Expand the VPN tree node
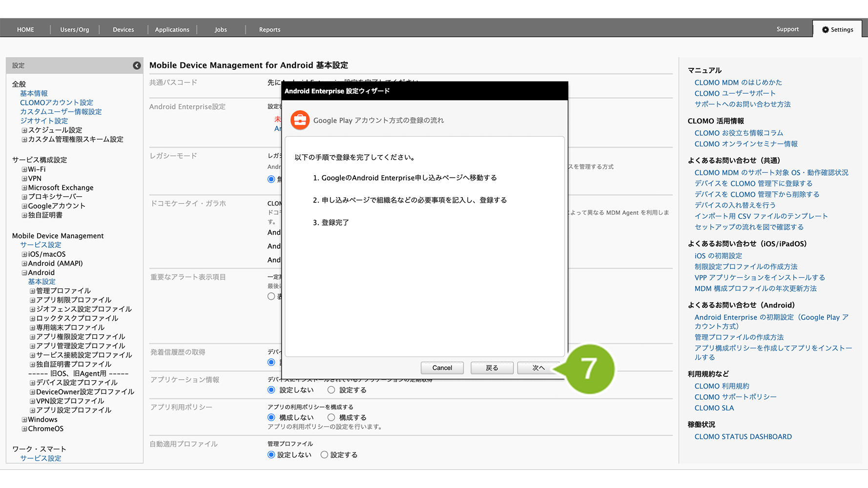 (24, 179)
